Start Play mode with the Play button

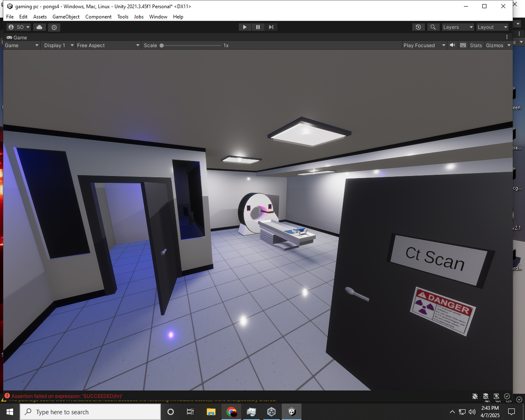(x=244, y=27)
